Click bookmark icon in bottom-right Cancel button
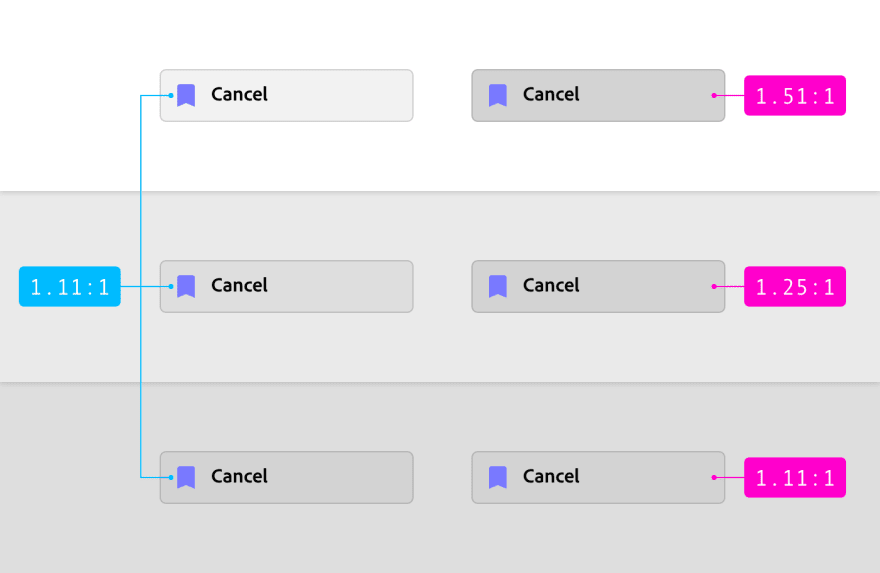880x573 pixels. click(x=498, y=477)
